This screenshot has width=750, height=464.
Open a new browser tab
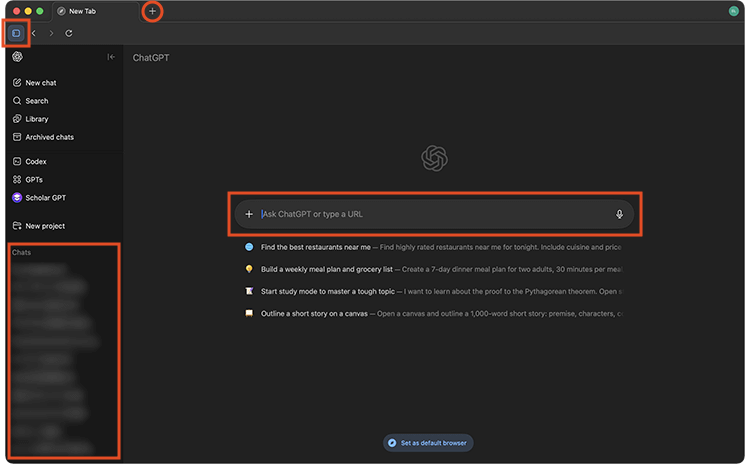[152, 11]
